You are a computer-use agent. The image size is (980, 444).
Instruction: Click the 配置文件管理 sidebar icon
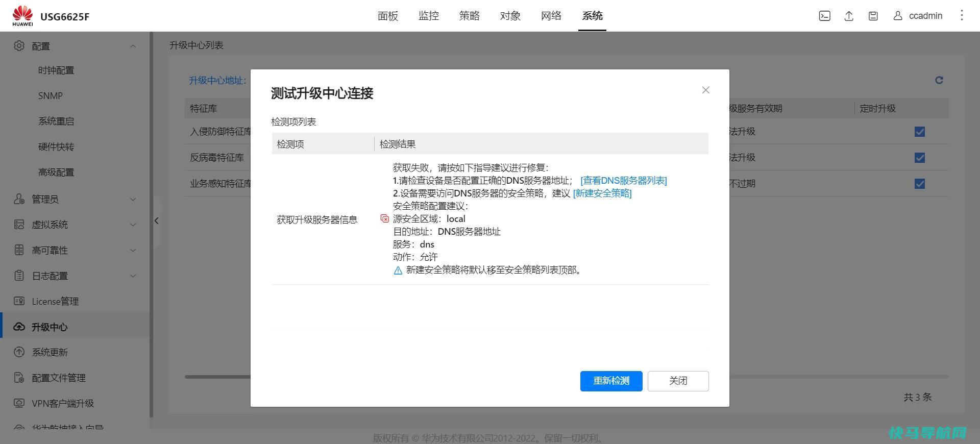(x=19, y=378)
